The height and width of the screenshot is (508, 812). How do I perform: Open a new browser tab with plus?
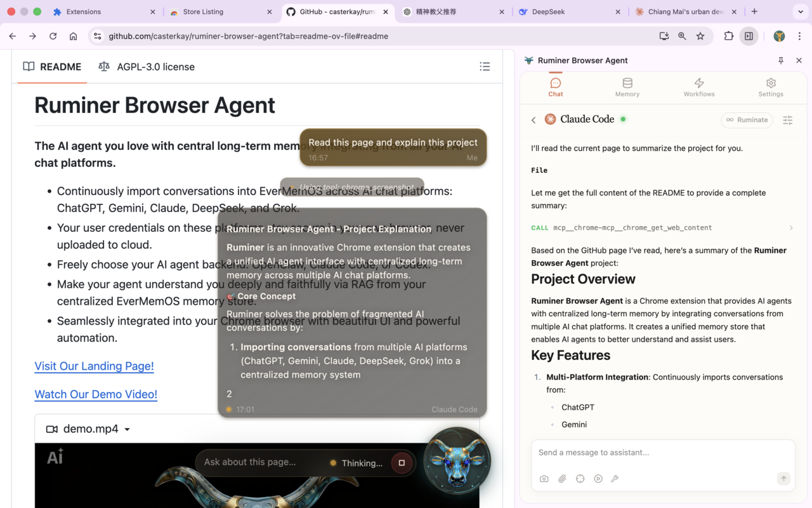(x=754, y=11)
